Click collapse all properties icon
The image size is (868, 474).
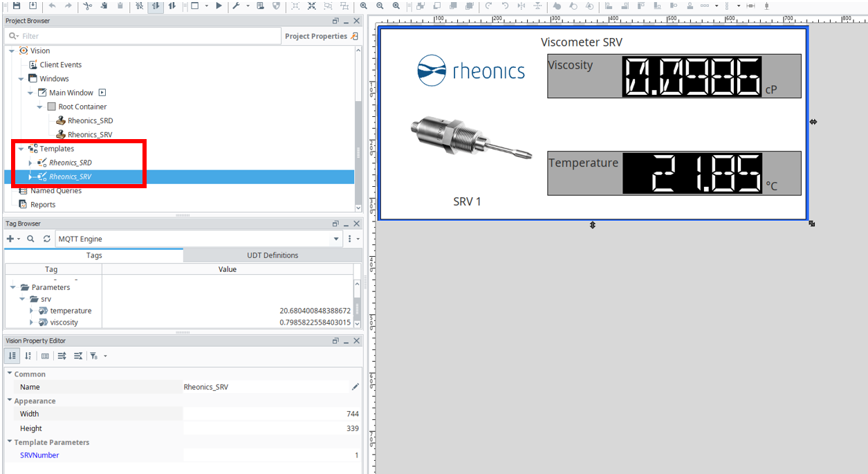click(78, 356)
